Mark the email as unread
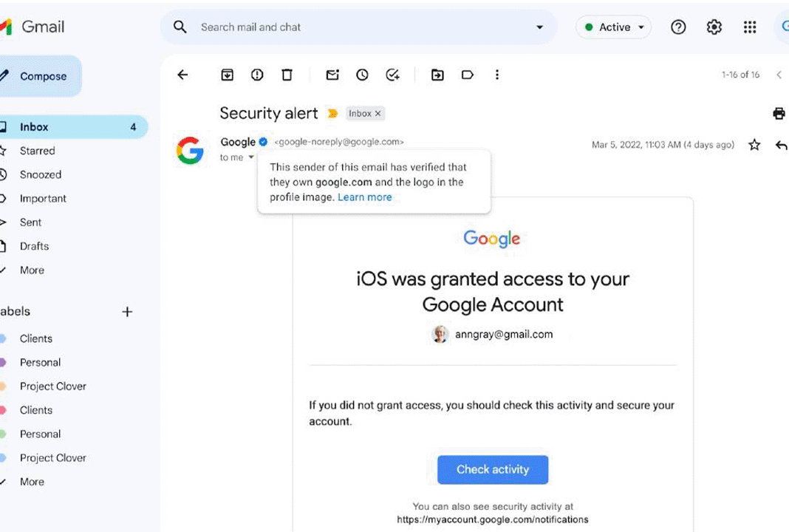Image resolution: width=789 pixels, height=532 pixels. point(332,75)
